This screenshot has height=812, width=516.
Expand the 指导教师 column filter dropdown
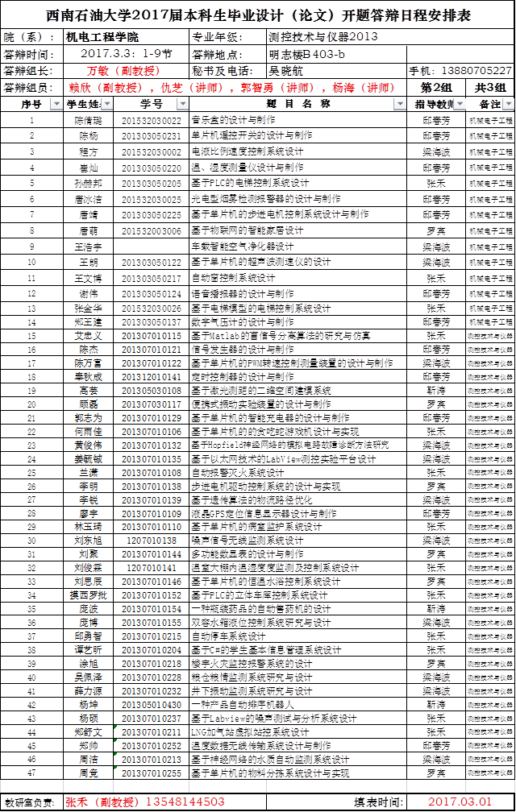460,104
